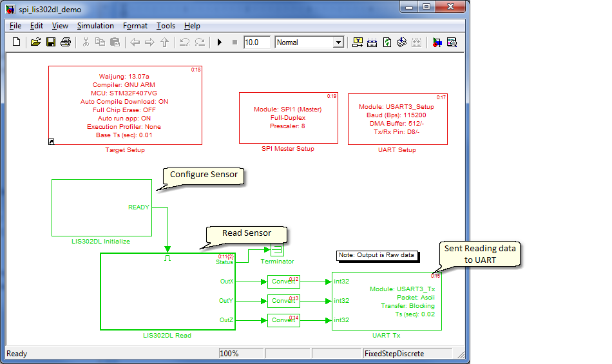Screen dimensions: 612x364
Task: Click the Undo arrow in the toolbar
Action: [185, 42]
